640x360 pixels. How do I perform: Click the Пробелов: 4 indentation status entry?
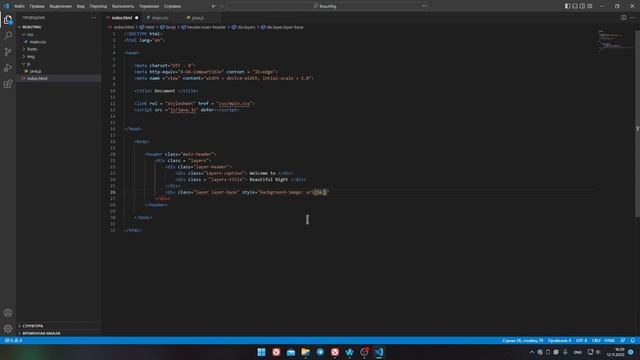tap(560, 340)
